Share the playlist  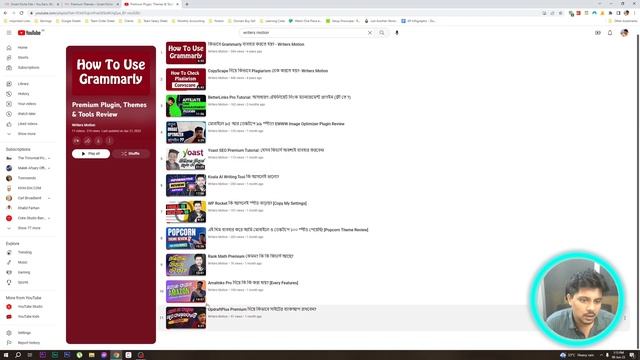87,141
